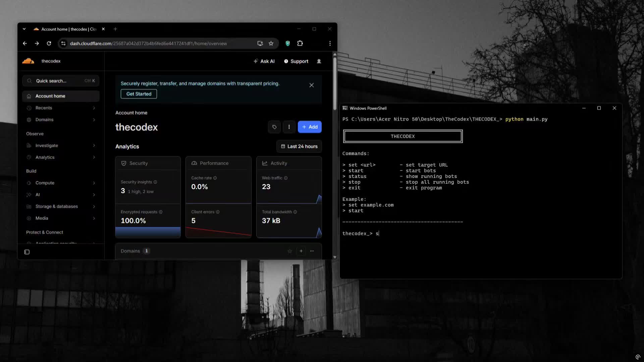
Task: Click the site information icon in address bar
Action: point(63,44)
